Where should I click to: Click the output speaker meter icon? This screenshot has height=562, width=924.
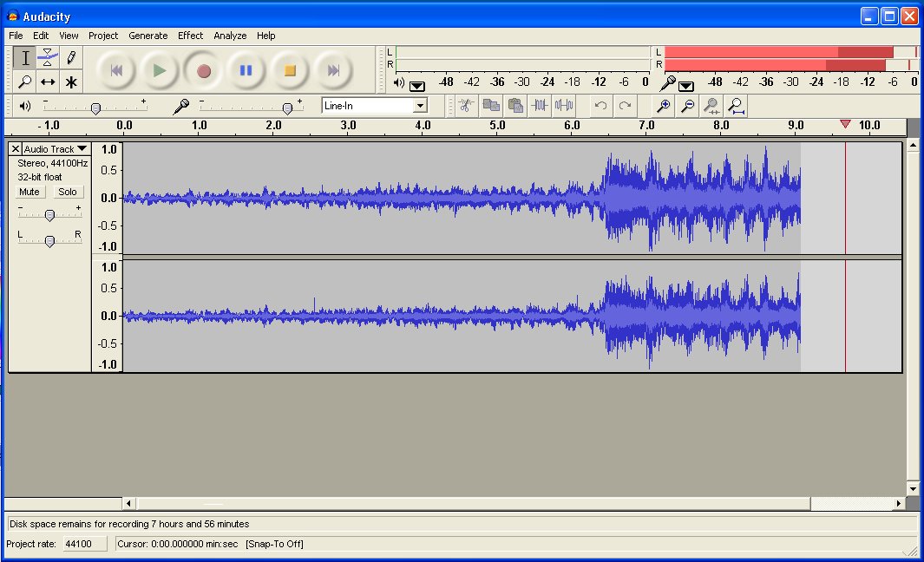399,82
